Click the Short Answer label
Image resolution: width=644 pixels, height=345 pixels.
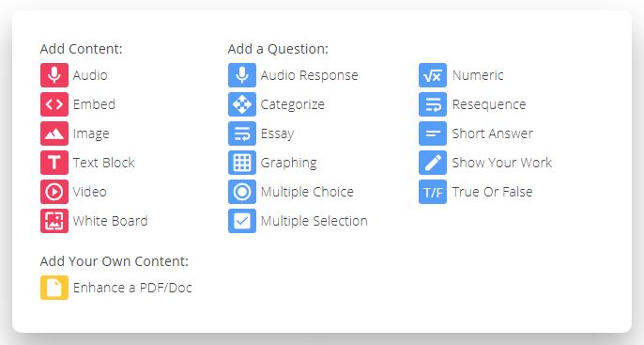[x=493, y=133]
